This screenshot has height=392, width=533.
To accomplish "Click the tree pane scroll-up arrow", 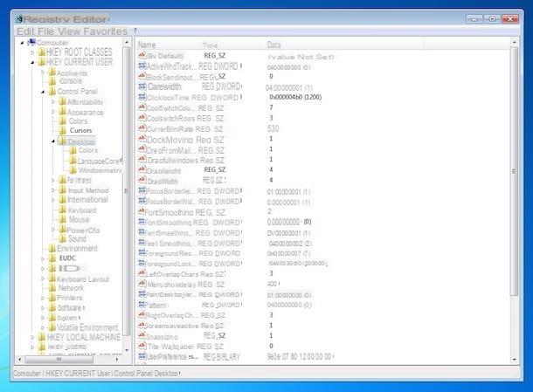I will [127, 42].
